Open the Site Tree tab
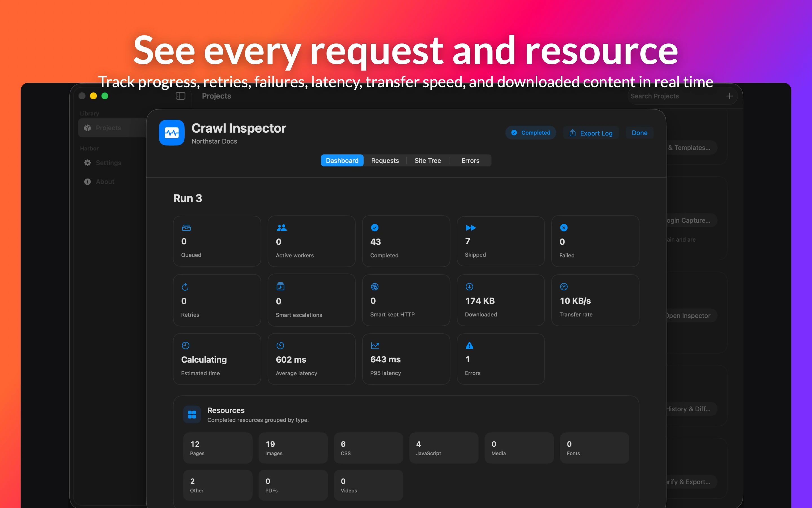The image size is (812, 508). pyautogui.click(x=427, y=161)
